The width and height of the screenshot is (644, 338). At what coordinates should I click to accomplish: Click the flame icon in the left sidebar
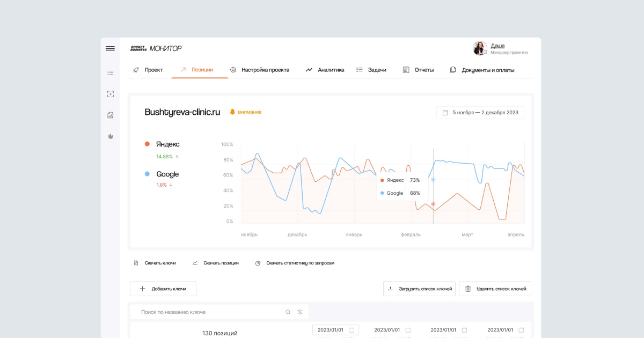110,136
